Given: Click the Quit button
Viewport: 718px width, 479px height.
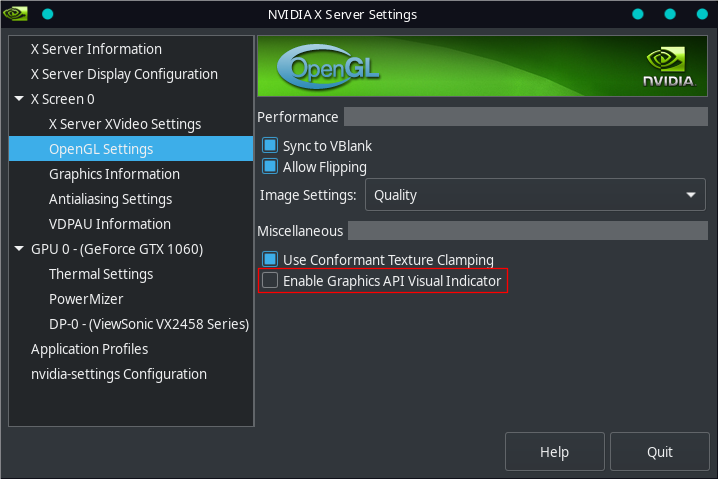Looking at the screenshot, I should 659,452.
